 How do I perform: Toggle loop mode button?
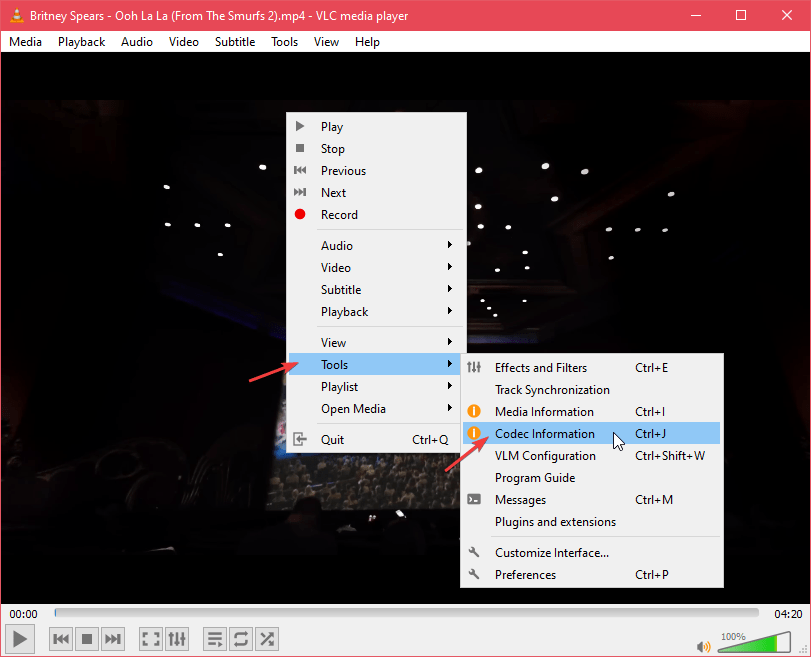tap(240, 638)
